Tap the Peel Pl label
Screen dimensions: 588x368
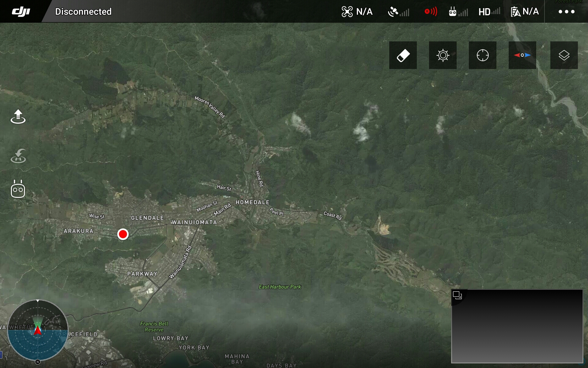click(277, 212)
